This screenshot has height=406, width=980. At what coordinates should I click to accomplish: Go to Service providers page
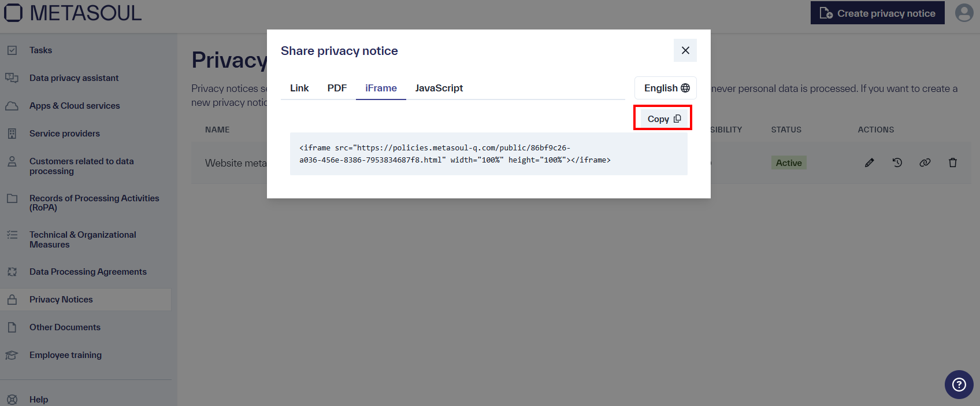[x=65, y=134]
